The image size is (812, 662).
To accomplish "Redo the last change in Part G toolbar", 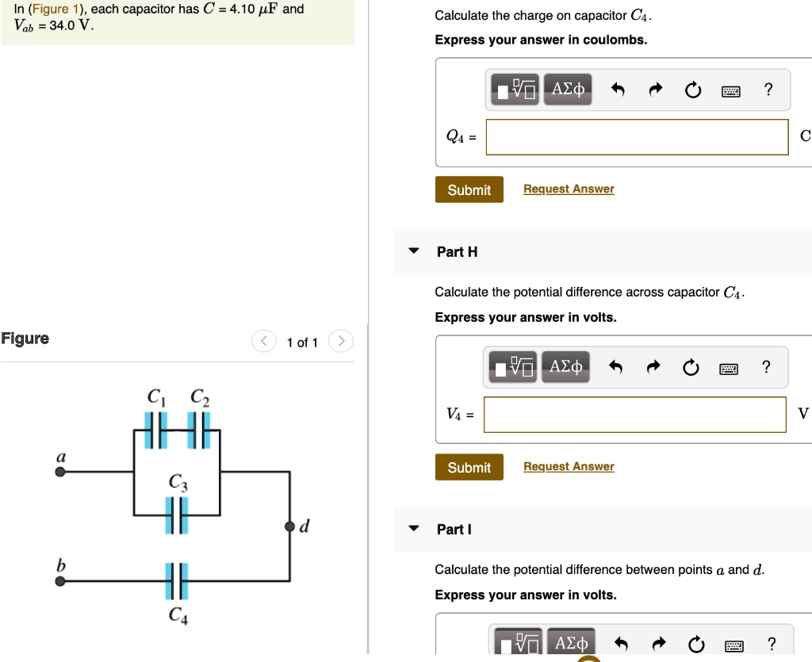I will pos(654,90).
